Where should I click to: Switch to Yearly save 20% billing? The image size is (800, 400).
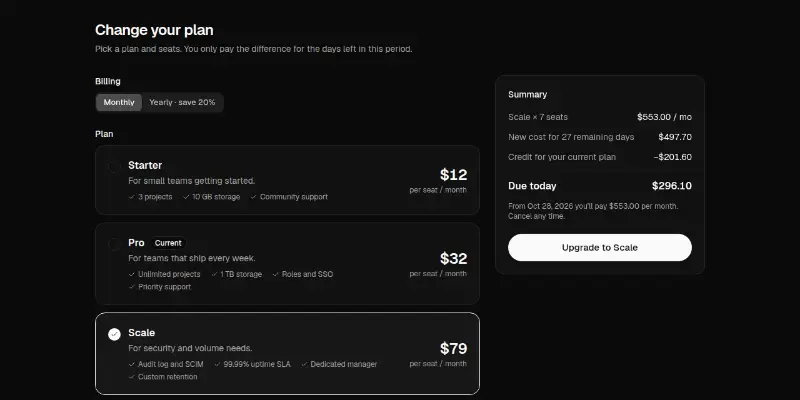click(182, 103)
